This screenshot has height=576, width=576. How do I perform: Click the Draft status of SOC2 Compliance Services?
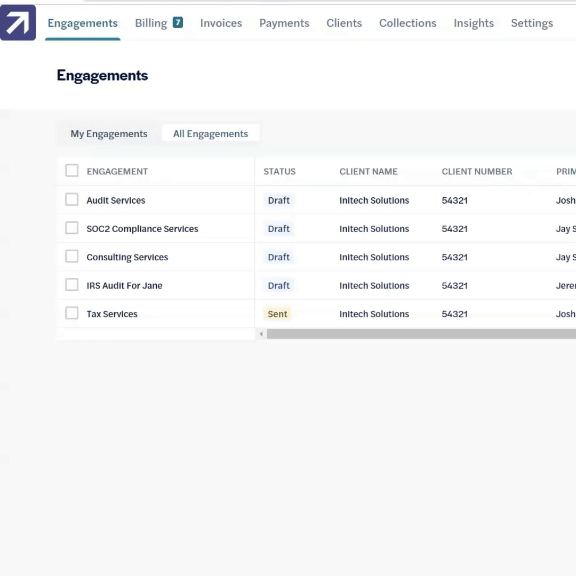click(279, 229)
